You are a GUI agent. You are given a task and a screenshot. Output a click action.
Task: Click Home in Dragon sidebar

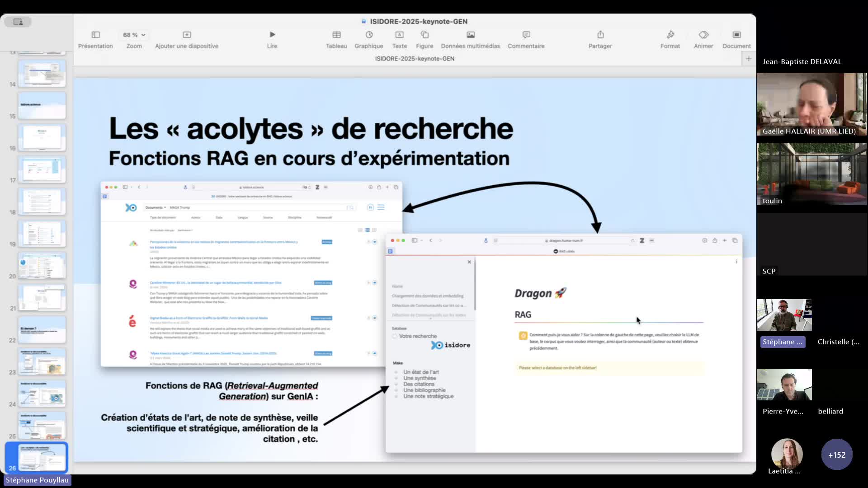point(397,286)
